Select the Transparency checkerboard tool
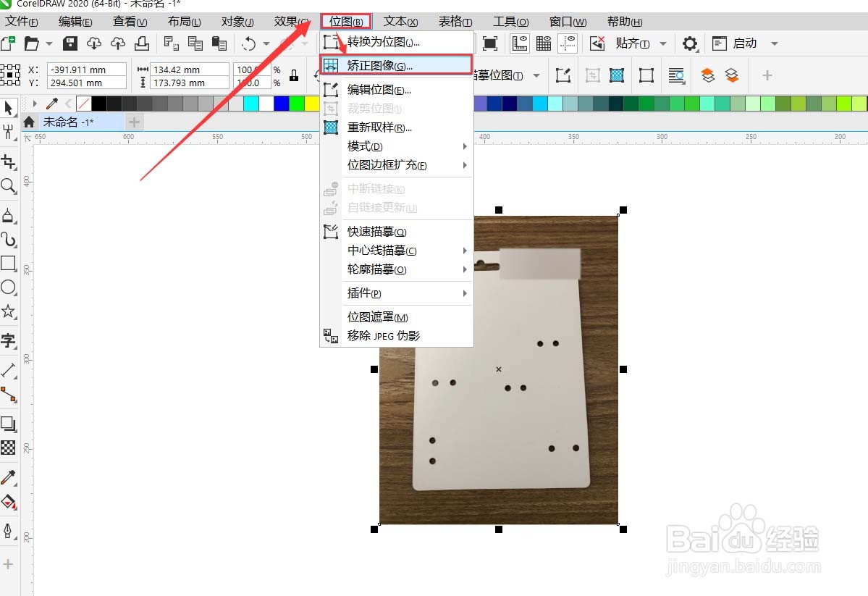 coord(8,448)
